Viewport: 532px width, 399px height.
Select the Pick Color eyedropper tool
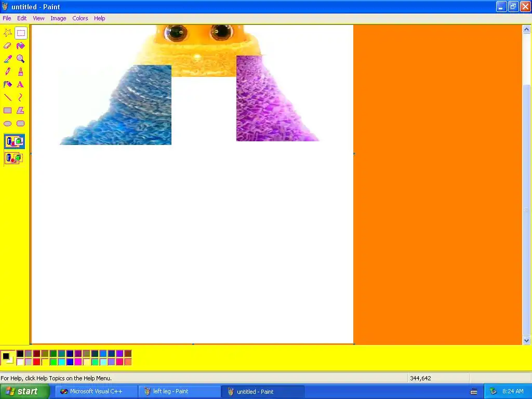(x=7, y=59)
